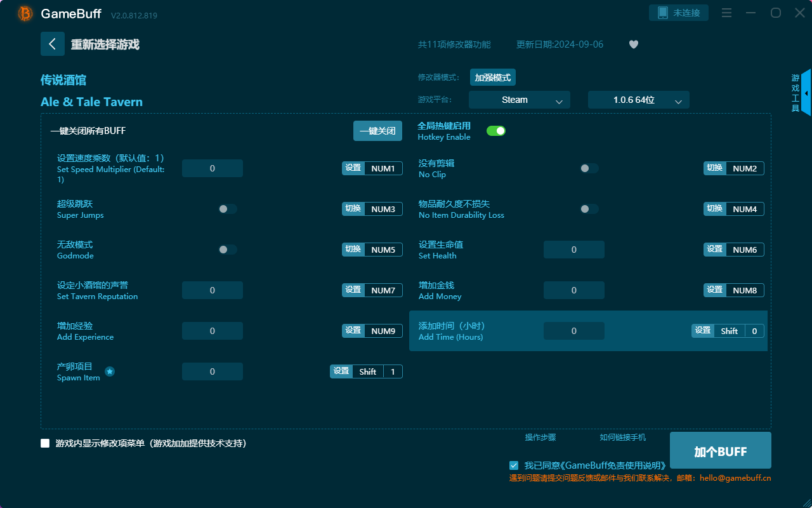Screen dimensions: 812x508
Task: Click the Add Money value field
Action: pyautogui.click(x=574, y=290)
